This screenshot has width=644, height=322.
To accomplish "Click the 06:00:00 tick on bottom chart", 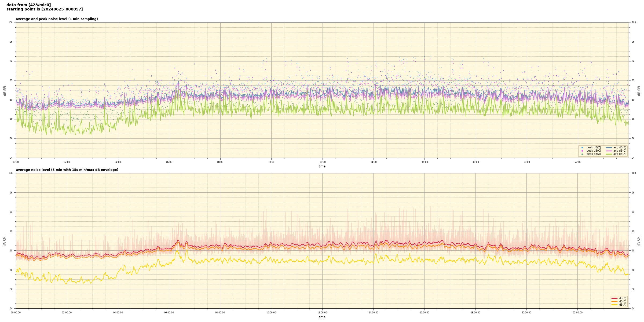I will click(x=169, y=313).
